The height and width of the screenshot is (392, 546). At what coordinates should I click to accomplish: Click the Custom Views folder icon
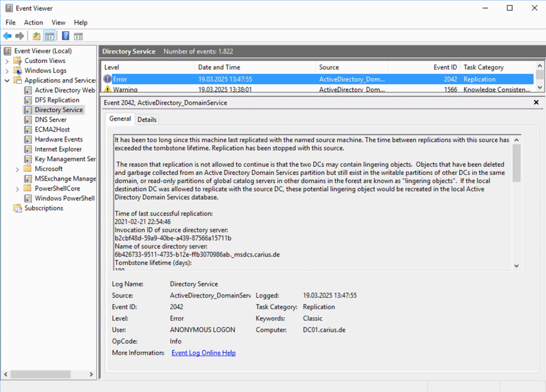[x=18, y=60]
